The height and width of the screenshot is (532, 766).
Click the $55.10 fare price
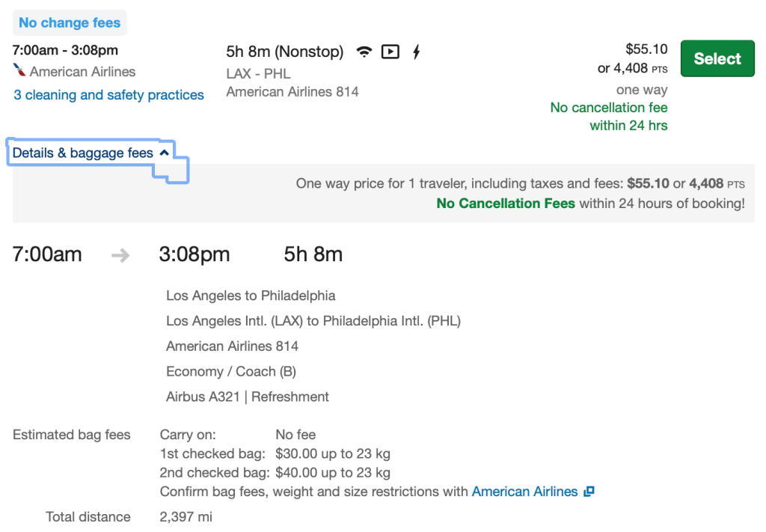(x=646, y=49)
